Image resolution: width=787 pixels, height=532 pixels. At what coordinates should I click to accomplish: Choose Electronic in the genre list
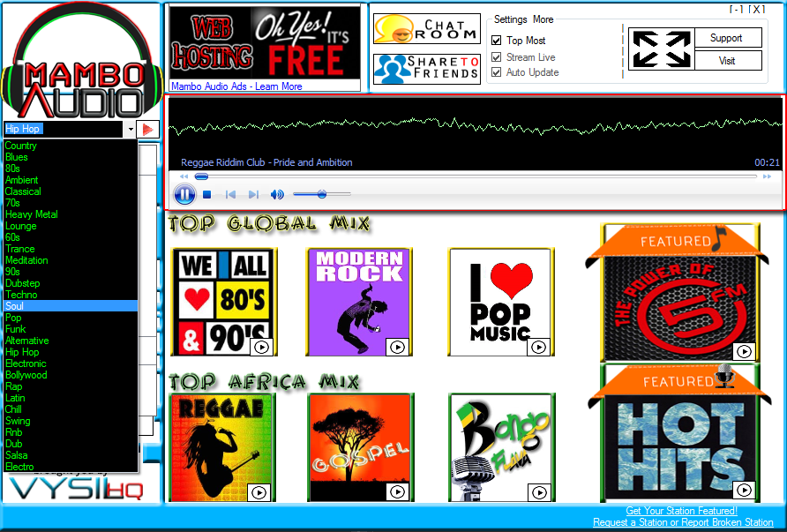tap(71, 363)
